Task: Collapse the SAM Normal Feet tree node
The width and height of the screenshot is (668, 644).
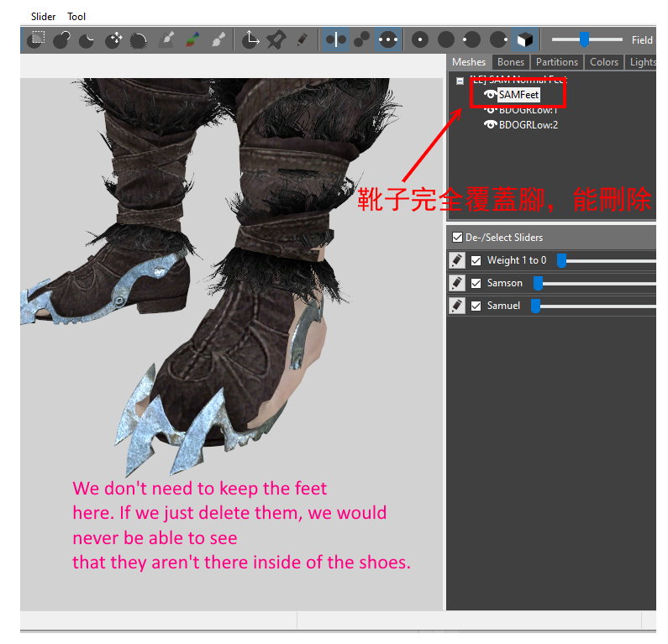Action: pyautogui.click(x=460, y=81)
